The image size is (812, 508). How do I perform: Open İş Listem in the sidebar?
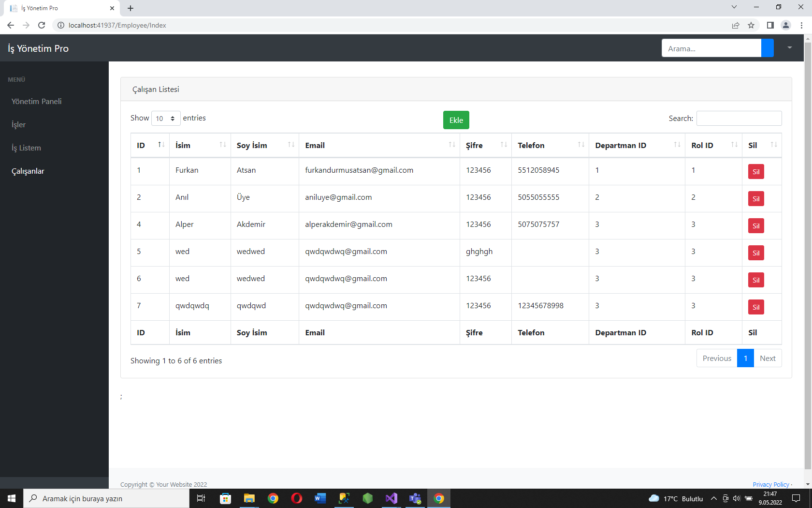tap(26, 148)
